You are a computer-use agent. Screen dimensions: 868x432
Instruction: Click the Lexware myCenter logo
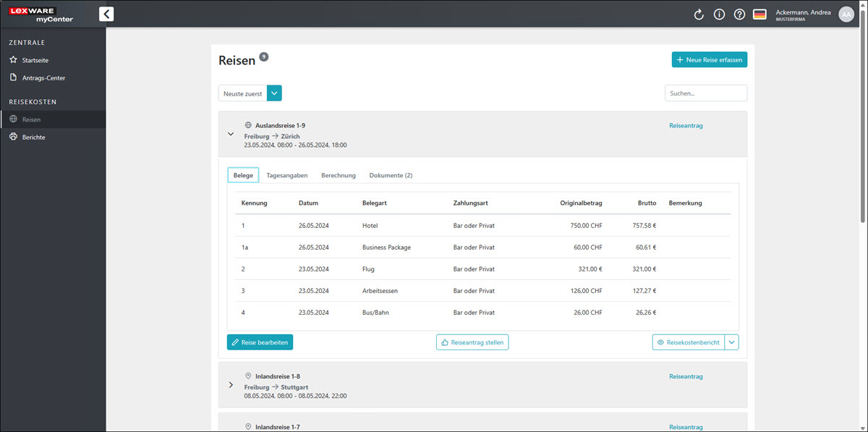(x=41, y=14)
